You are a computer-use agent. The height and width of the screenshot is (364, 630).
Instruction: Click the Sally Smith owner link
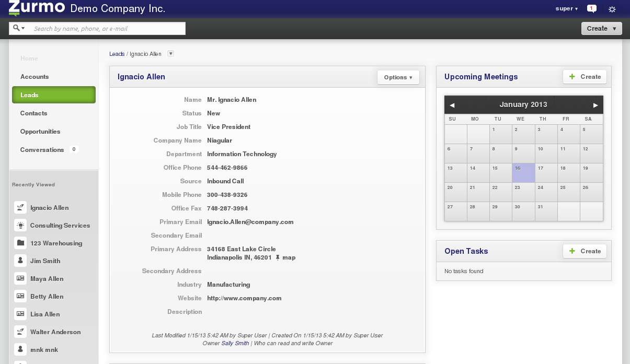pyautogui.click(x=235, y=343)
